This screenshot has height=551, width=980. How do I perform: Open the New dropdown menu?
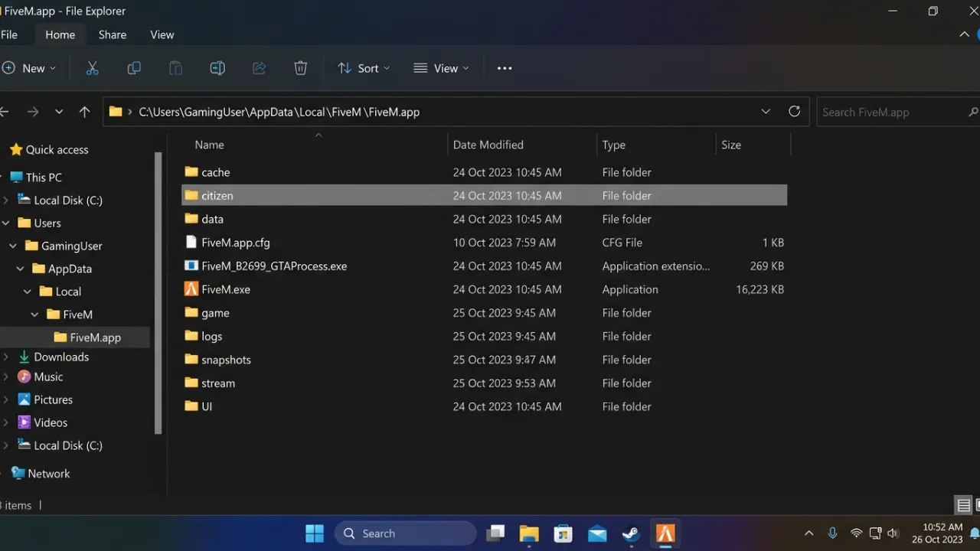click(x=29, y=68)
